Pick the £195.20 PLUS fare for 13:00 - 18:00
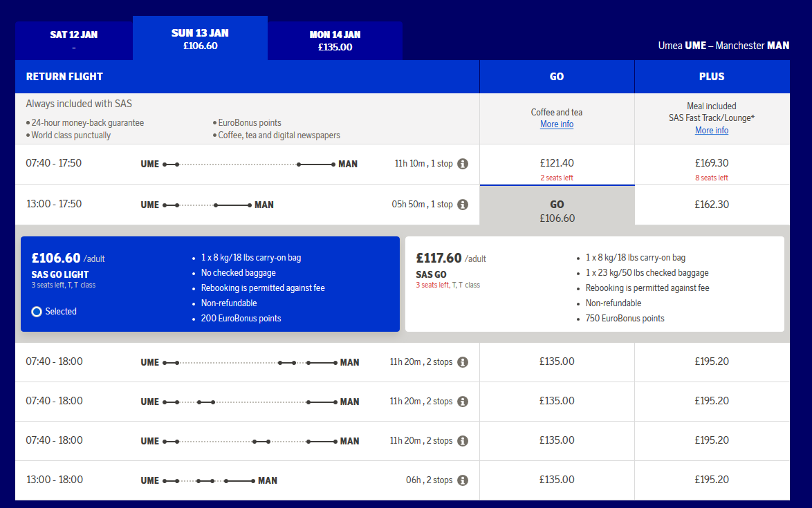812x508 pixels. point(712,480)
